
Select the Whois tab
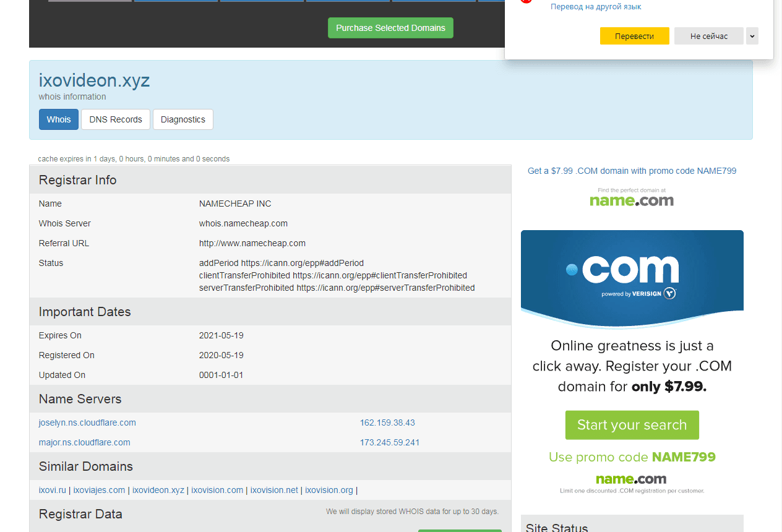point(59,119)
